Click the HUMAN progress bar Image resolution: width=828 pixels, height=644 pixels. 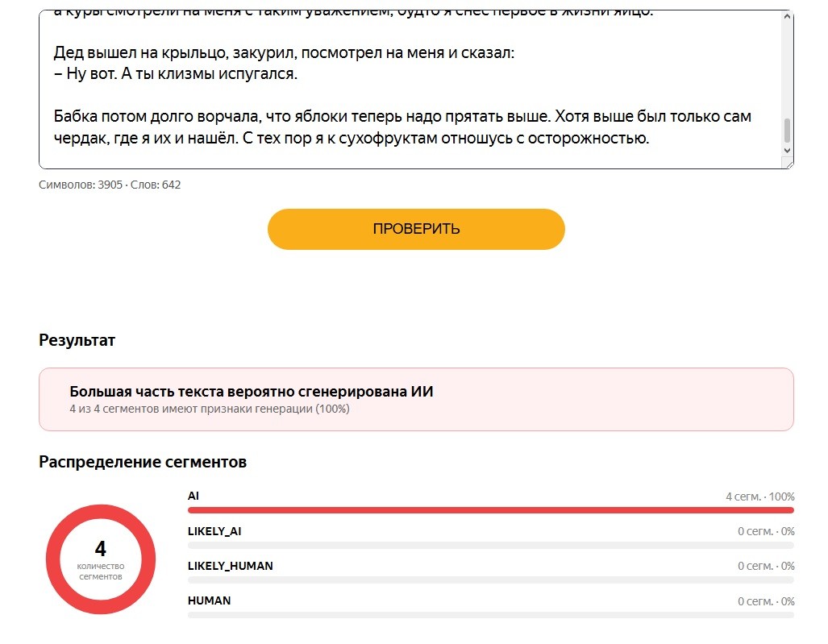tap(490, 615)
